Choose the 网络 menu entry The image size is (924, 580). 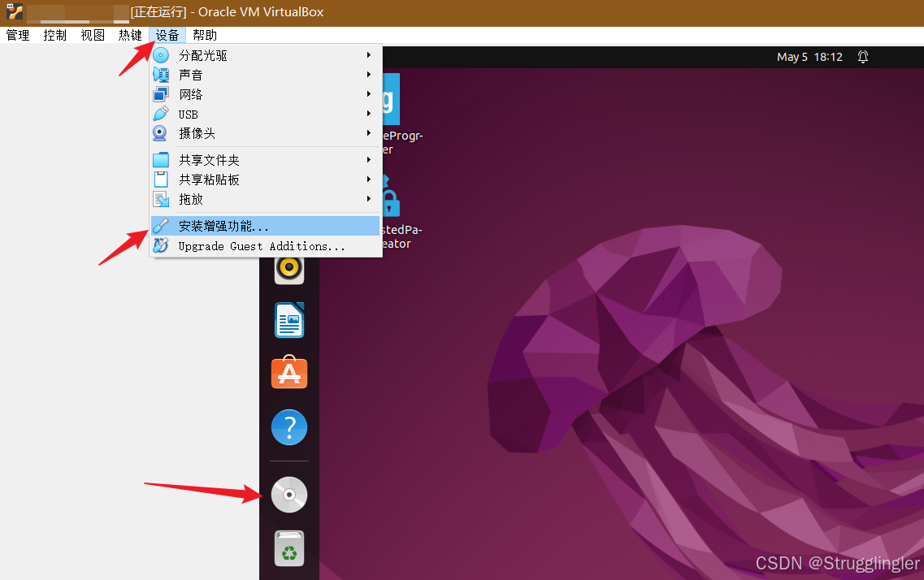[265, 94]
